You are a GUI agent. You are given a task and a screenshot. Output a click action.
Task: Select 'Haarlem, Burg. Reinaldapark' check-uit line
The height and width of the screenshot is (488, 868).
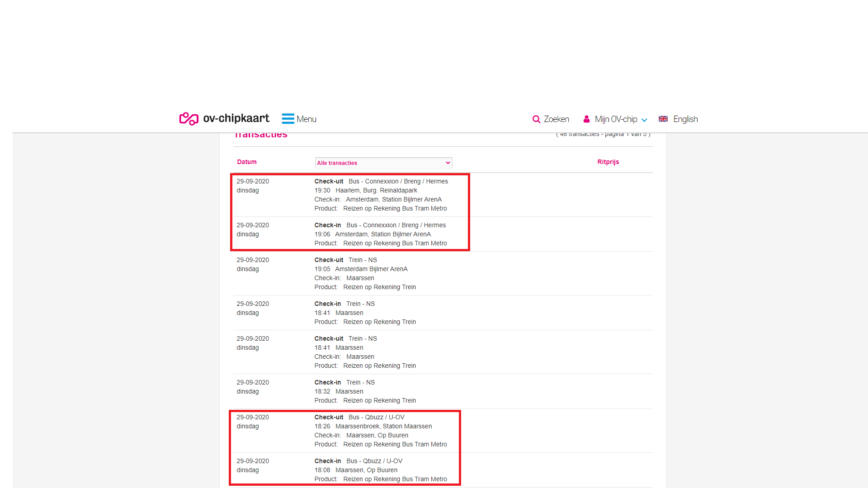click(x=366, y=190)
